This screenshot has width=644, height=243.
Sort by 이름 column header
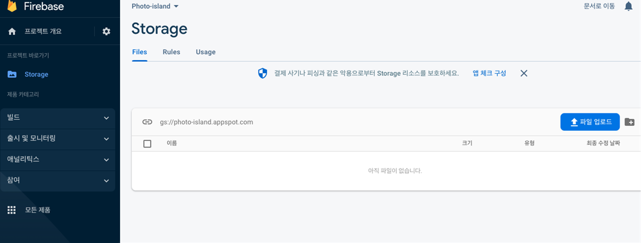pos(172,143)
